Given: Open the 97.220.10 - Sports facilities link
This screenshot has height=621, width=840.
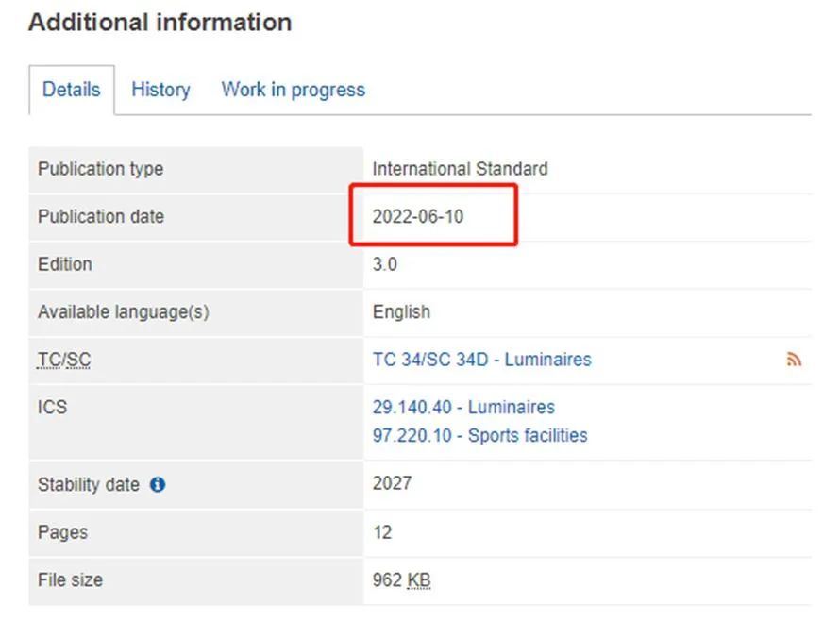Looking at the screenshot, I should point(479,436).
